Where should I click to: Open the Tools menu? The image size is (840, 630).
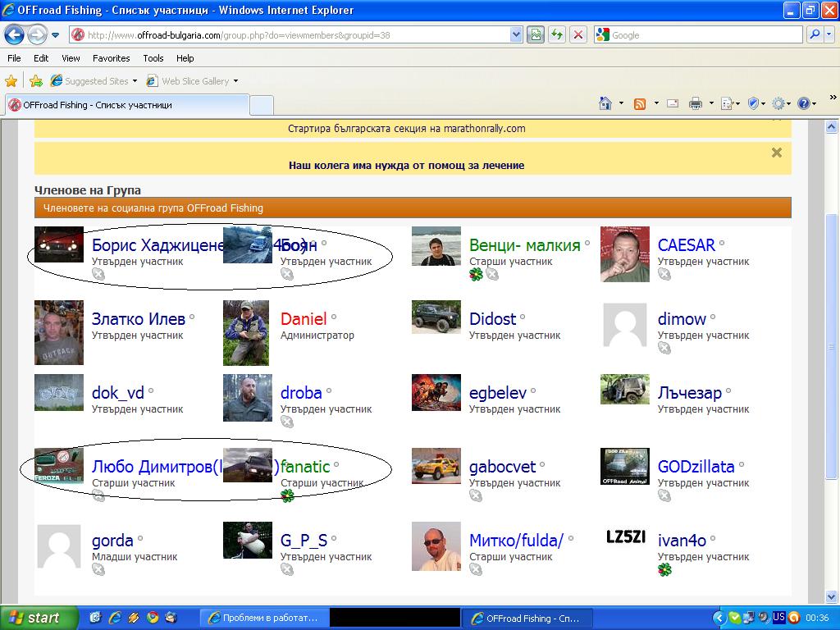click(153, 58)
